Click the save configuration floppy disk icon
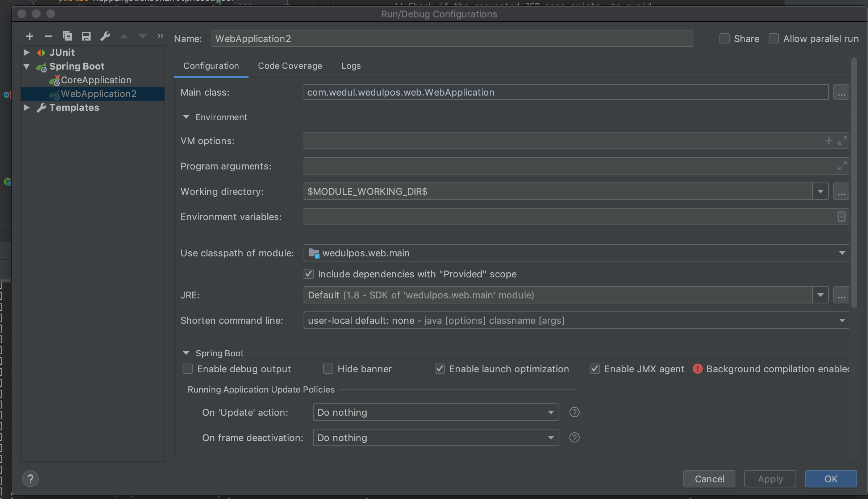This screenshot has height=499, width=868. tap(86, 36)
